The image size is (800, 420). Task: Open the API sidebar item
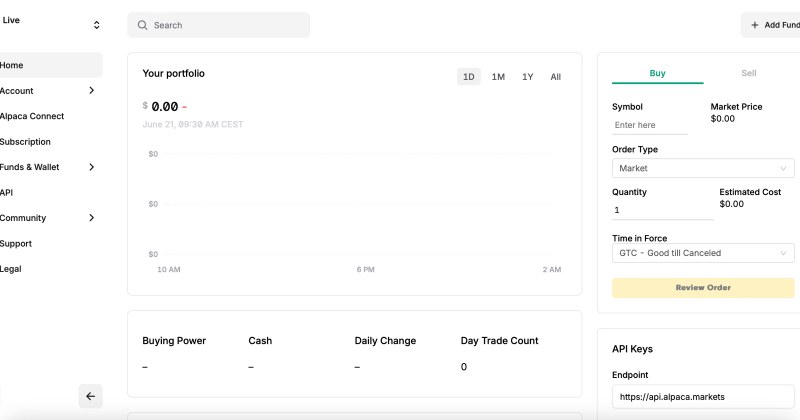[x=6, y=192]
